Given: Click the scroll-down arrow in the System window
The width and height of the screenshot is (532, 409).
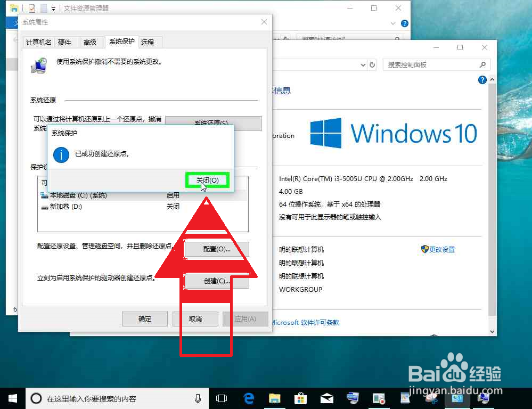Looking at the screenshot, I should (492, 331).
